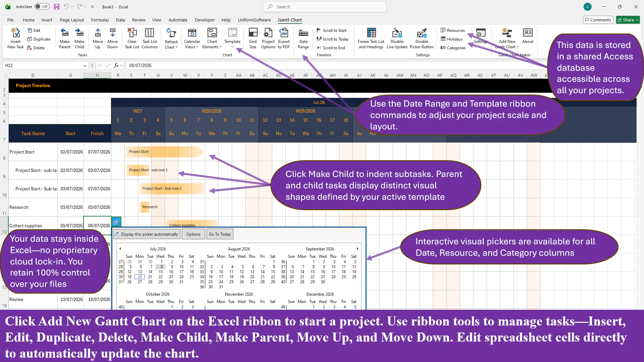The width and height of the screenshot is (644, 362).
Task: Open Date Range command
Action: coord(303,39)
